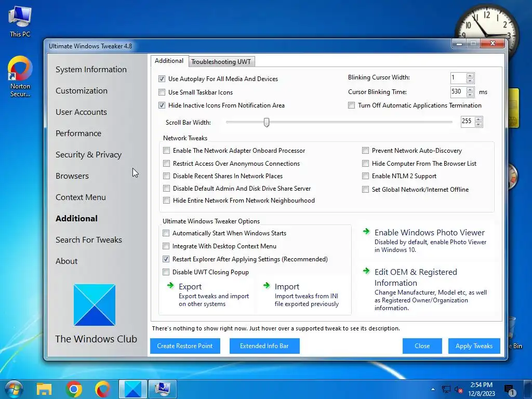This screenshot has width=532, height=399.
Task: Check Restrict Access Over Anonymous Connections
Action: click(167, 164)
